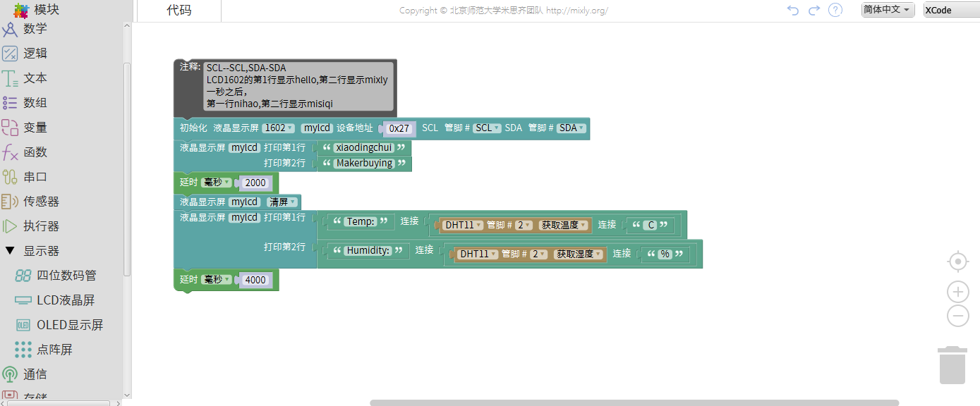Open the DHT11 dropdown in humidity block
Image resolution: width=980 pixels, height=406 pixels.
click(x=478, y=254)
